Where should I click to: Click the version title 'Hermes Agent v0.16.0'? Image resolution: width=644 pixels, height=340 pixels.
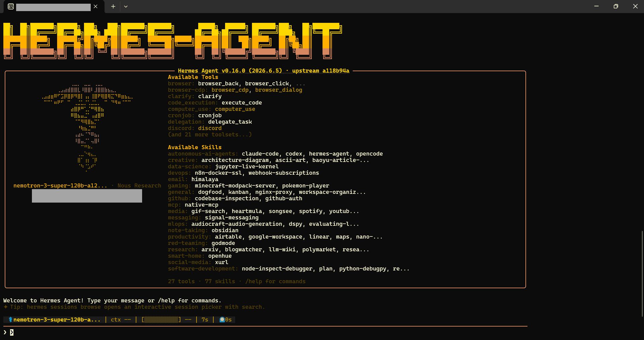tap(211, 71)
